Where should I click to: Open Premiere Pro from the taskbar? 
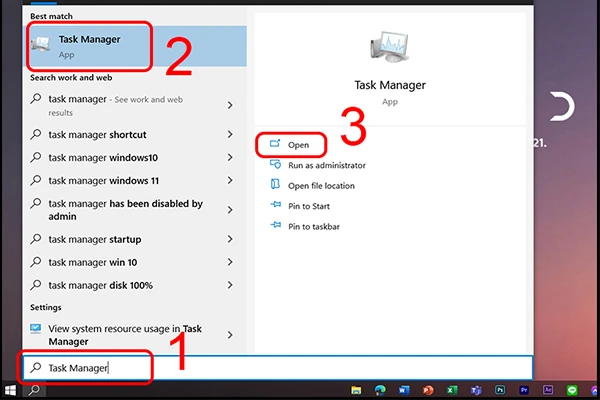(524, 390)
